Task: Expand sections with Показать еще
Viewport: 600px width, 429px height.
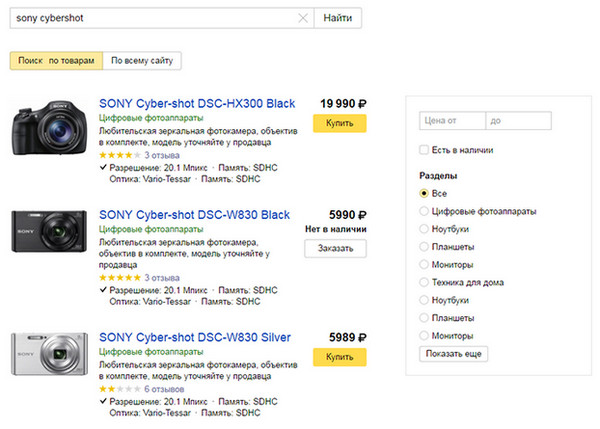Action: (x=454, y=354)
